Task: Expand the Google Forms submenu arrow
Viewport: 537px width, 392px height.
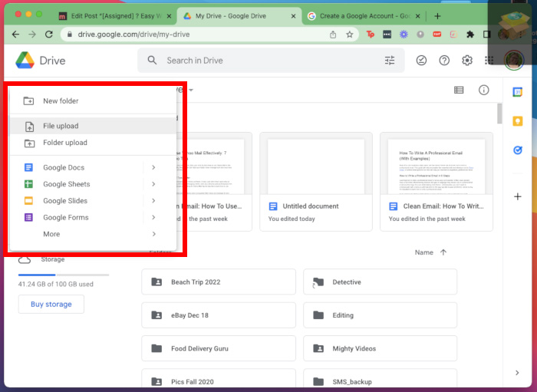Action: [153, 217]
